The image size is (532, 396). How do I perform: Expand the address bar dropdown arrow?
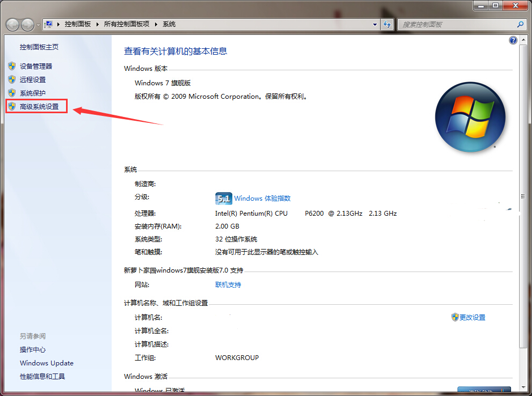(375, 24)
